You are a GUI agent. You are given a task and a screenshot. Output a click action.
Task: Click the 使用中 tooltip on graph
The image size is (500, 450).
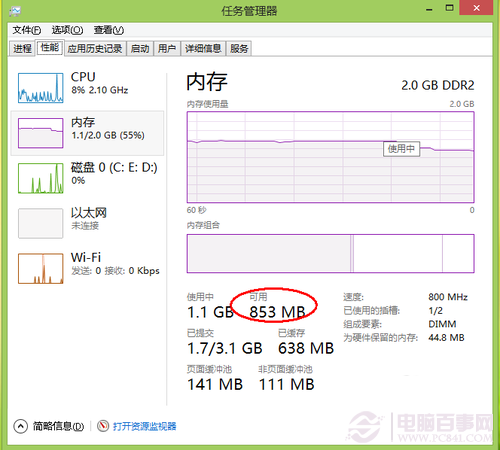[x=401, y=149]
